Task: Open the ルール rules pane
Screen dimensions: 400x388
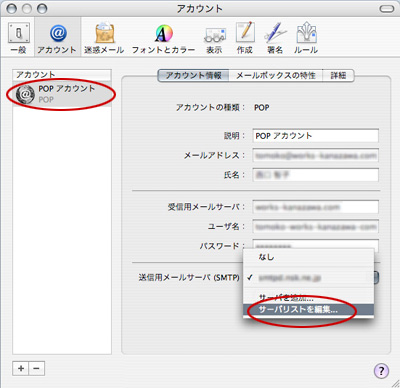Action: (x=306, y=38)
